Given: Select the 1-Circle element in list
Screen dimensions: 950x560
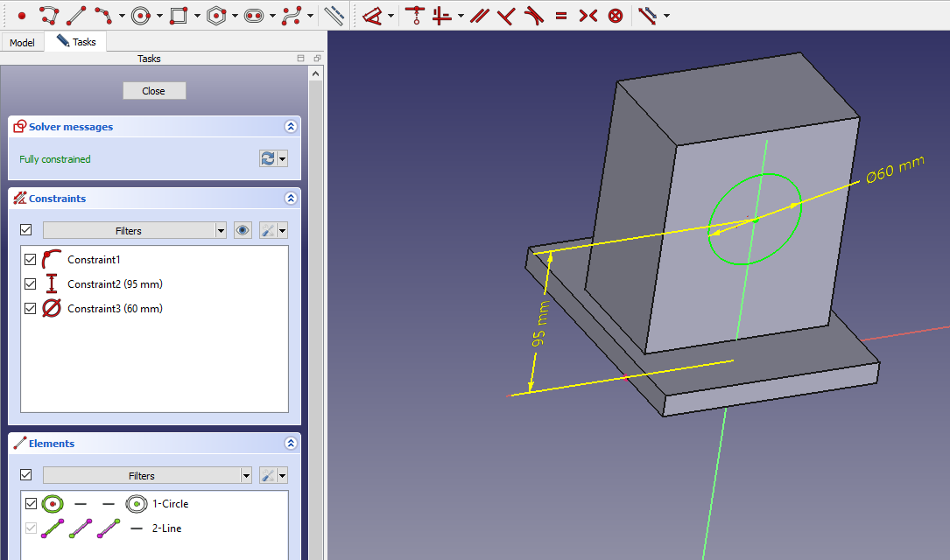Looking at the screenshot, I should point(170,504).
